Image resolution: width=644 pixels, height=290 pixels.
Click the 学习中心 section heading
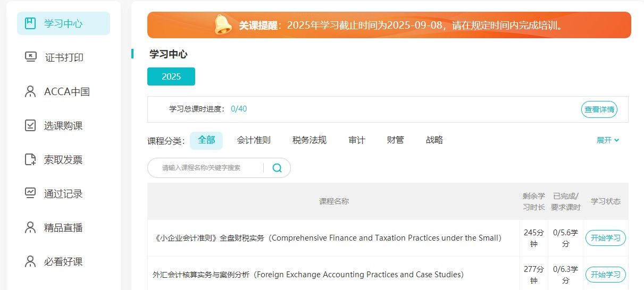click(x=169, y=54)
